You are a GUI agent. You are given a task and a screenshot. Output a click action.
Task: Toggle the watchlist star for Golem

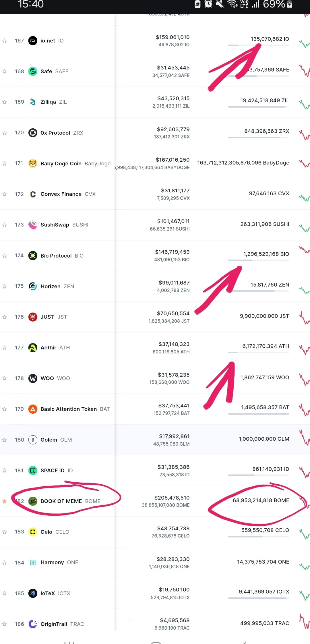(4, 440)
